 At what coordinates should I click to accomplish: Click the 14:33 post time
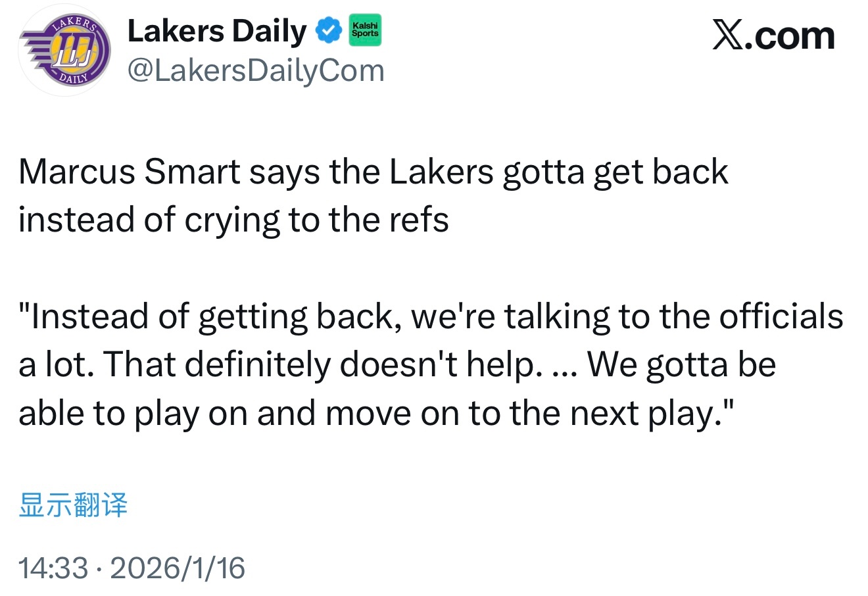click(x=53, y=568)
